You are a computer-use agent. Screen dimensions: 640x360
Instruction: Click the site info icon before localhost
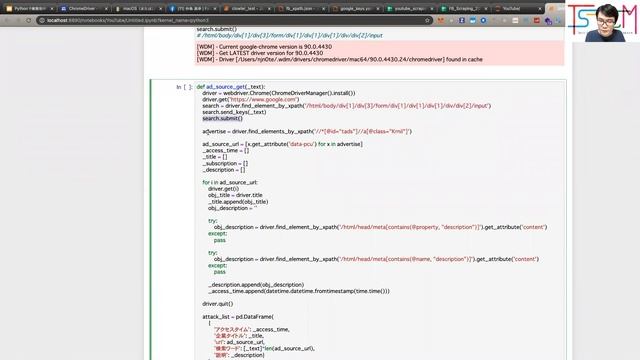point(42,20)
